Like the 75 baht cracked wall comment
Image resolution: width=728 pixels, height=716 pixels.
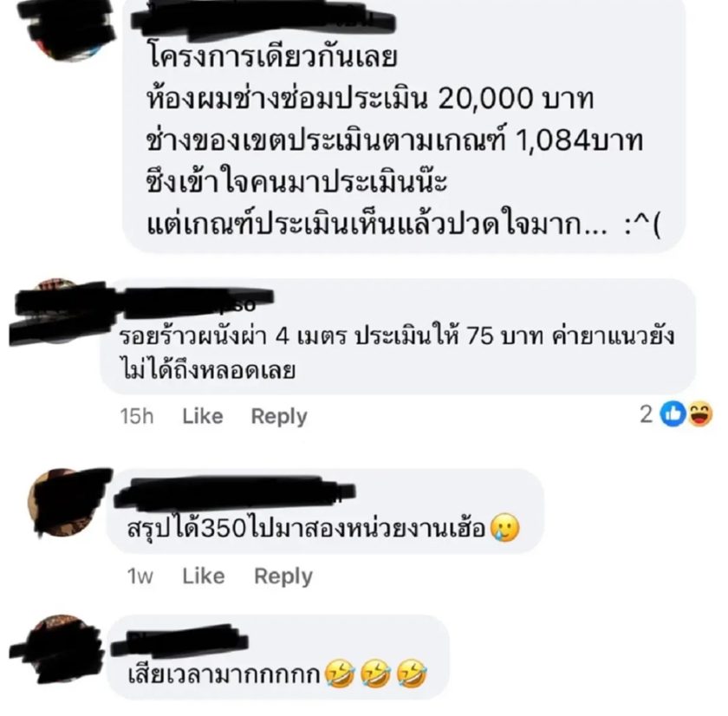(203, 416)
